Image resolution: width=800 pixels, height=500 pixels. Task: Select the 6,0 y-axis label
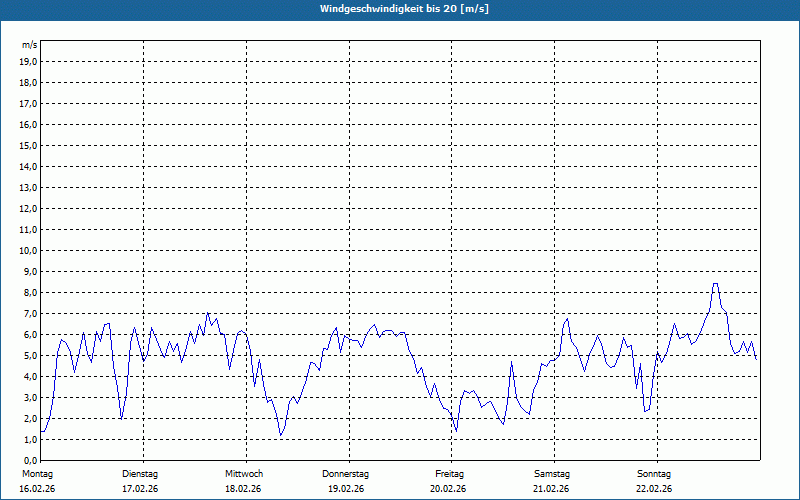tap(30, 334)
